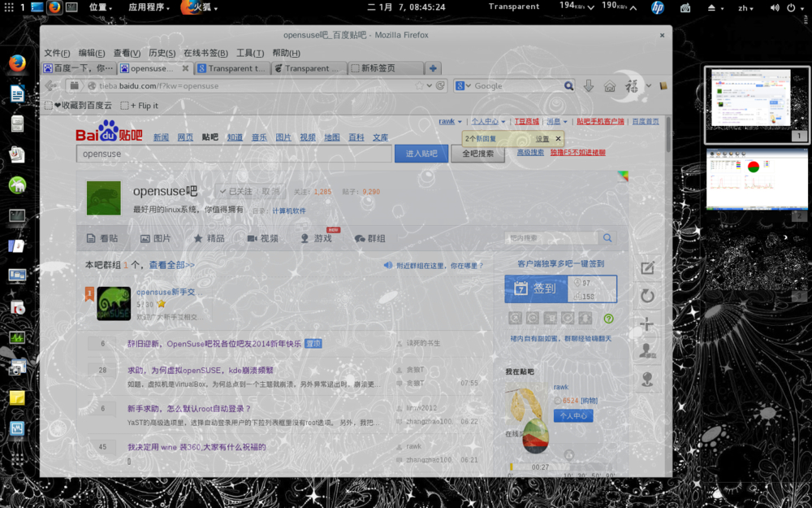Click into the 吧内搜索 field
This screenshot has width=812, height=508.
551,238
